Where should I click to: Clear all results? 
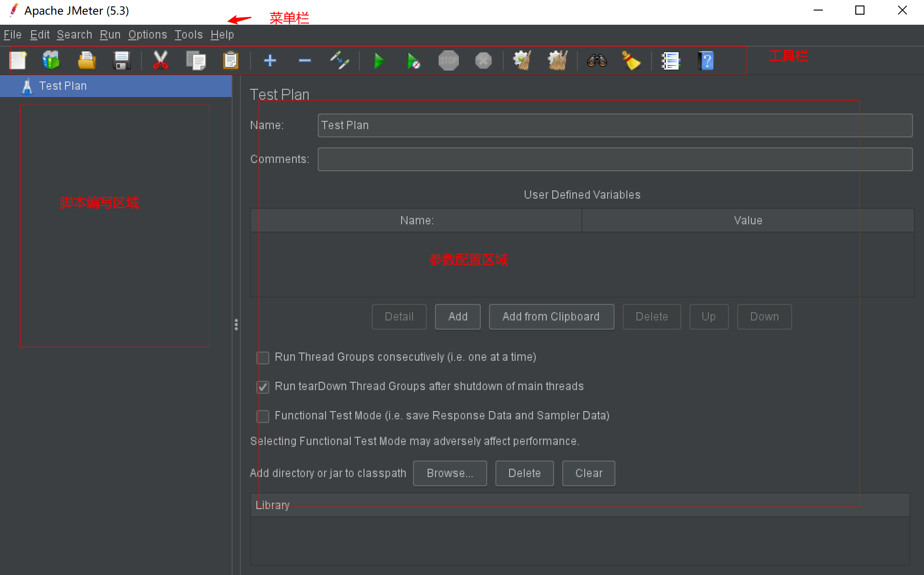pyautogui.click(x=558, y=60)
